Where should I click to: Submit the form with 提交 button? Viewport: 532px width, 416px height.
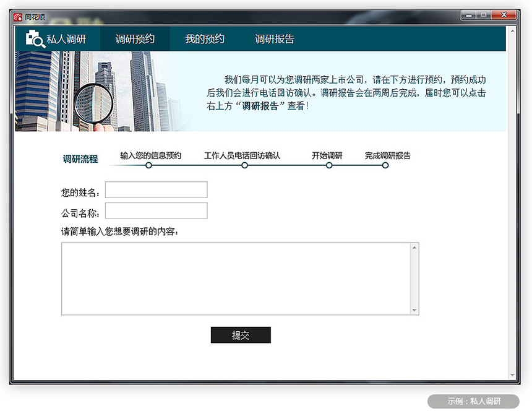241,335
